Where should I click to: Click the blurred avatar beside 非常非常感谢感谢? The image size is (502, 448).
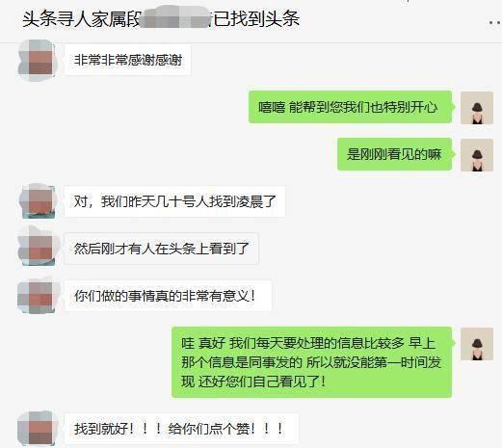pos(37,60)
